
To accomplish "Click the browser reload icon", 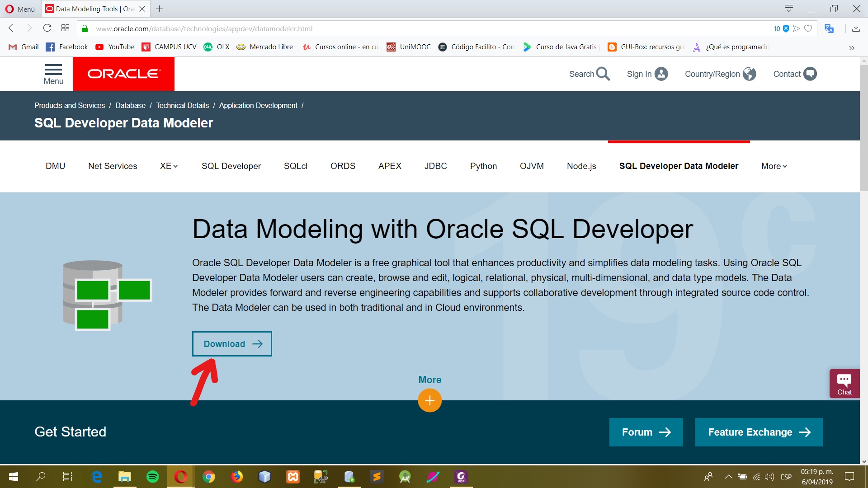I will tap(47, 28).
